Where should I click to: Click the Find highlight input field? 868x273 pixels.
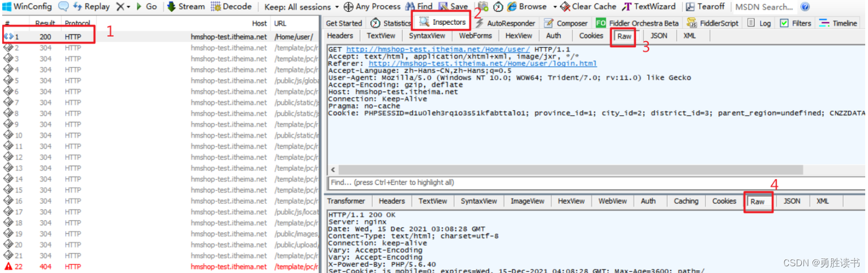click(597, 182)
